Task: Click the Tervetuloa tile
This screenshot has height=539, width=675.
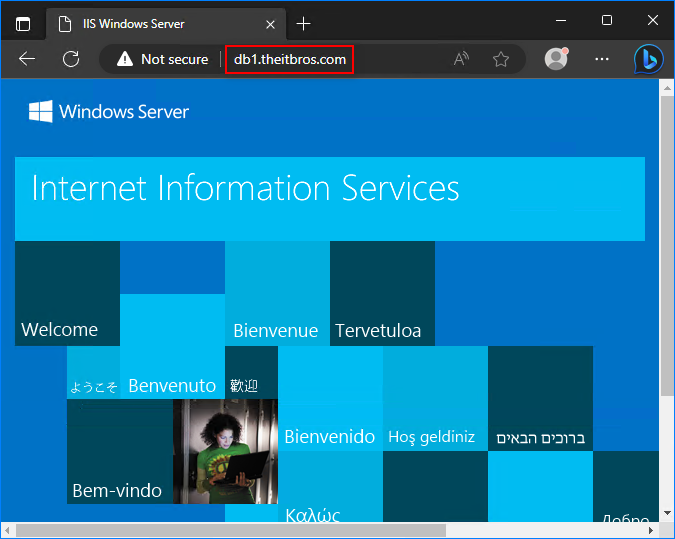Action: [x=382, y=293]
